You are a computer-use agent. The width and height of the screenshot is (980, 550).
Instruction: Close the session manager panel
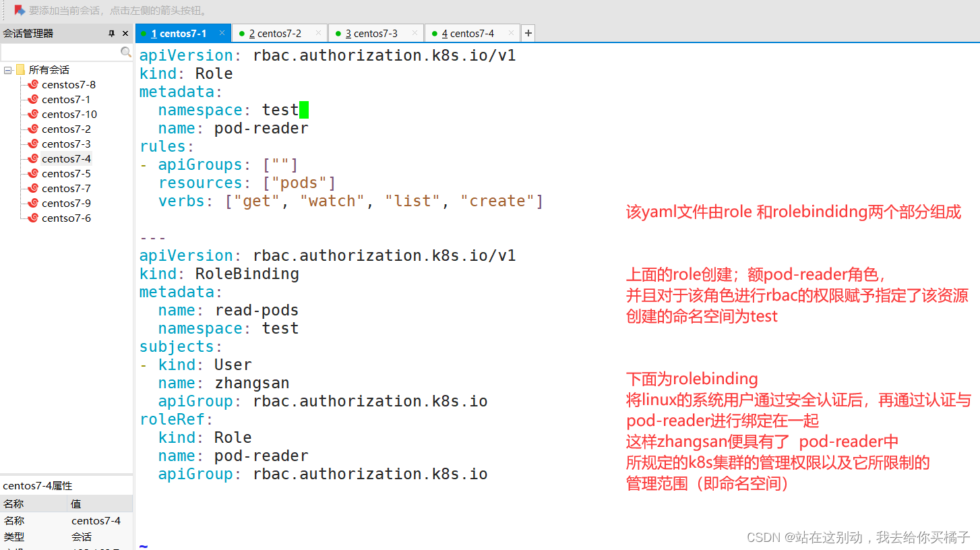coord(125,33)
